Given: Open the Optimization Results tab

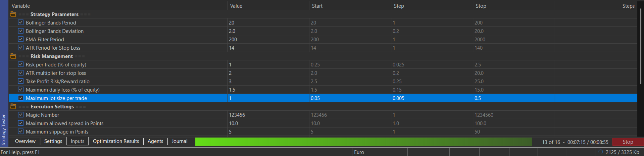Looking at the screenshot, I should (x=116, y=141).
